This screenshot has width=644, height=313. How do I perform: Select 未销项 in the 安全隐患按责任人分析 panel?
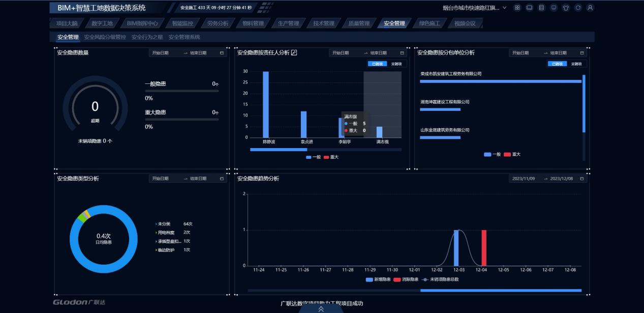[396, 64]
